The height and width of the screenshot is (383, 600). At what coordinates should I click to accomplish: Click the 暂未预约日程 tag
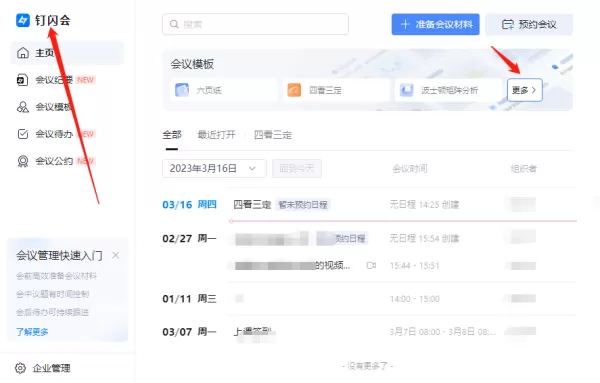(303, 205)
